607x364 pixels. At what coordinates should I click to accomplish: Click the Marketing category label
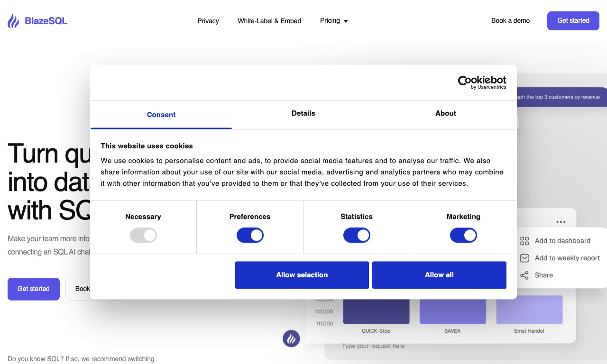463,217
